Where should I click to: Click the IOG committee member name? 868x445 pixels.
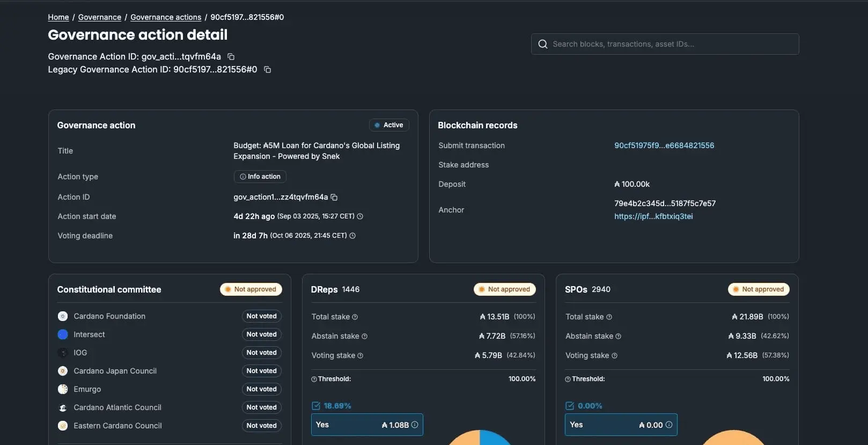pos(80,353)
